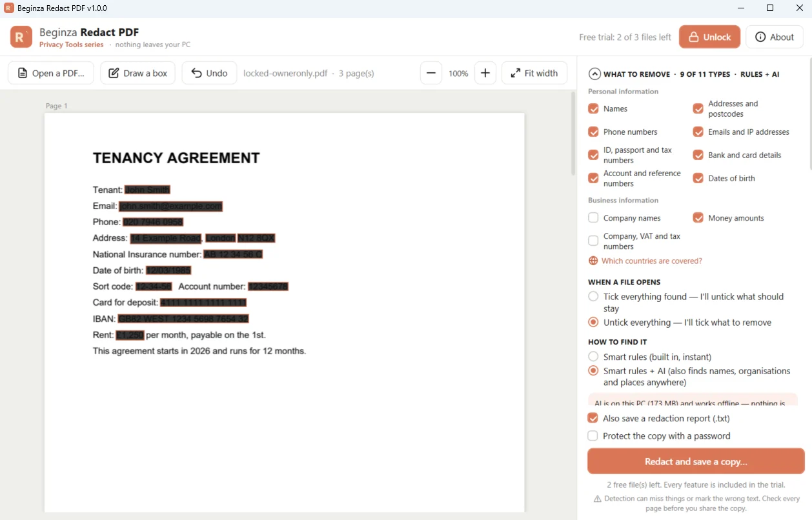The height and width of the screenshot is (520, 812).
Task: Click the globe icon beside countries covered
Action: 593,261
